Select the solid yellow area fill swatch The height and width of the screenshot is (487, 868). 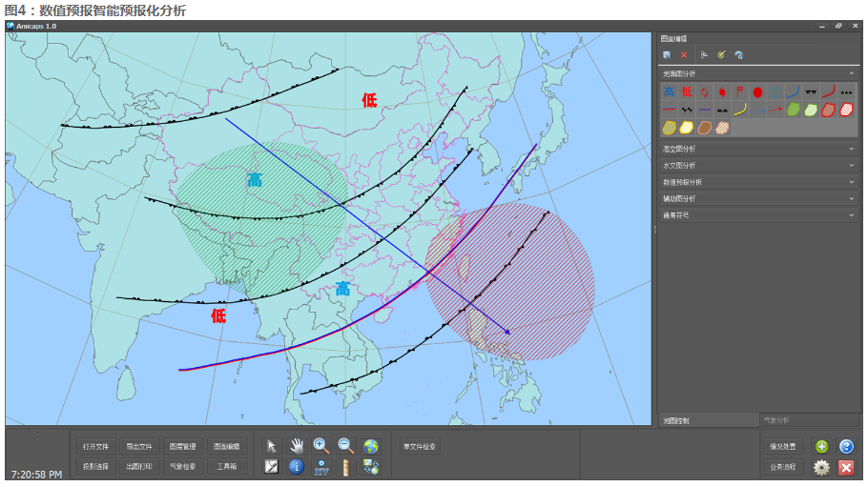coord(670,128)
